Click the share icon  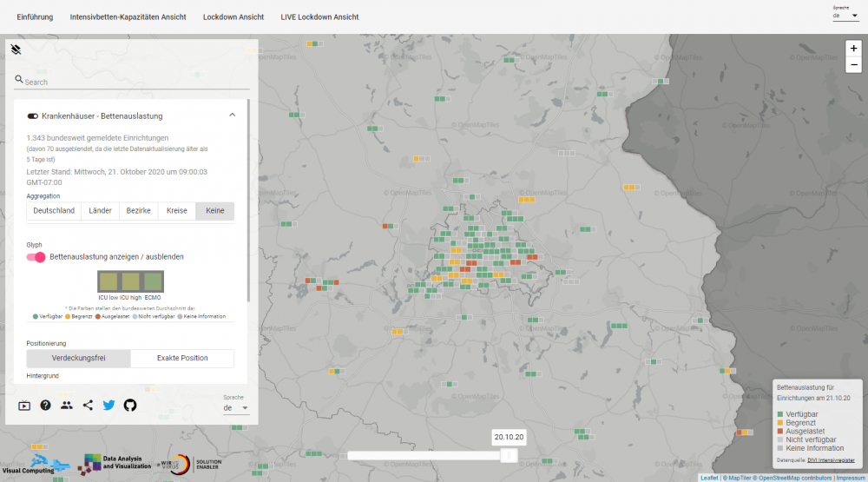[88, 405]
